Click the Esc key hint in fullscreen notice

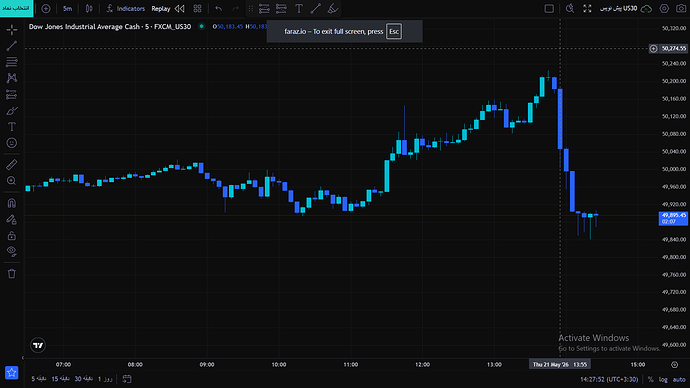click(x=394, y=32)
